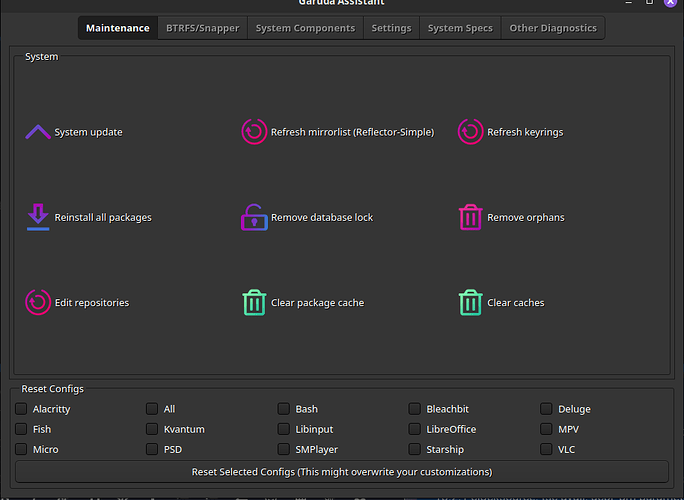View the System Specs tab
Image resolution: width=684 pixels, height=500 pixels.
460,28
